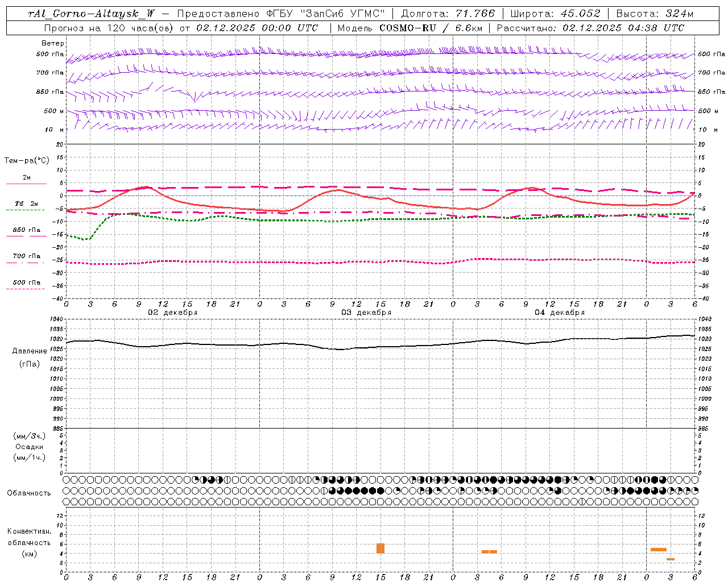Click the Прогноз на 120 часа(ов) header text
This screenshot has width=728, height=582.
click(x=109, y=28)
